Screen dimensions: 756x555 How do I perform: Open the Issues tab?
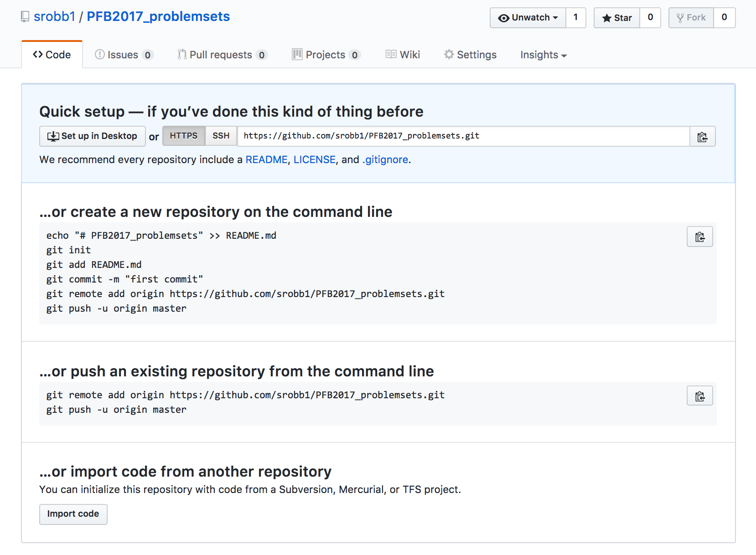(x=124, y=55)
